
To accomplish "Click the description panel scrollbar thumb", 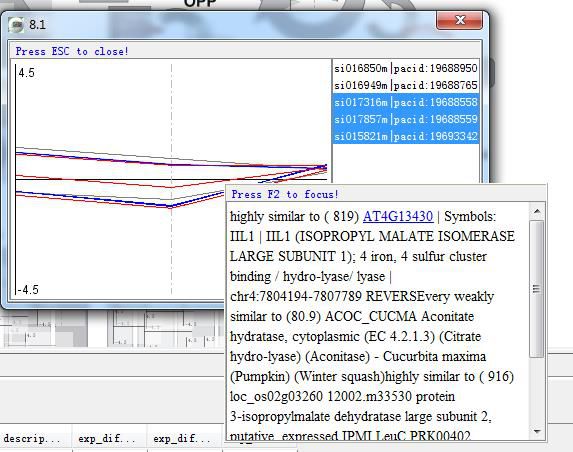I will click(x=537, y=289).
